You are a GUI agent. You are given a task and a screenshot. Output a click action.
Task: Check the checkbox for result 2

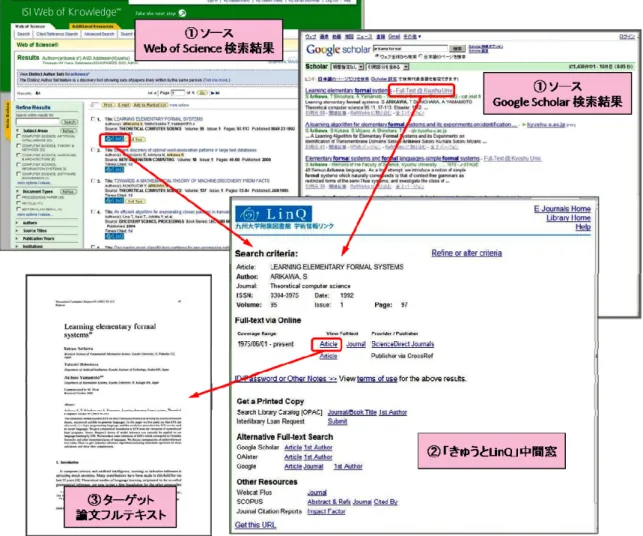coord(93,150)
